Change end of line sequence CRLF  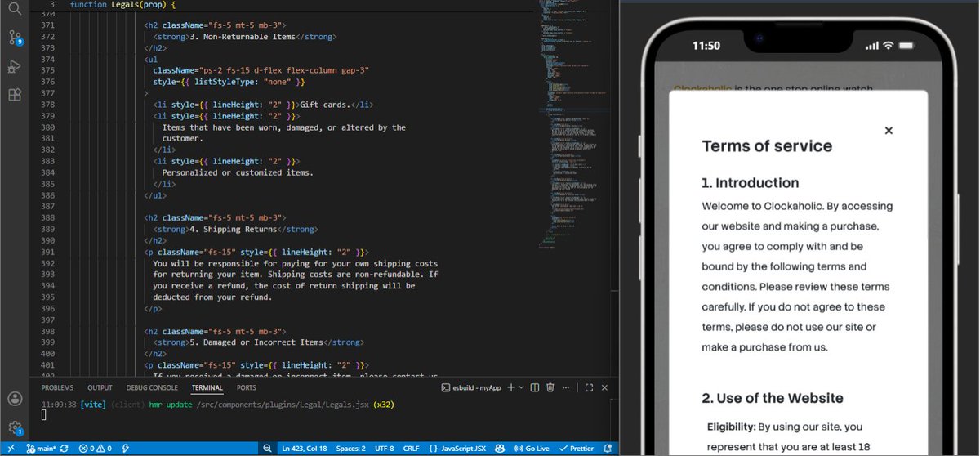tap(412, 449)
